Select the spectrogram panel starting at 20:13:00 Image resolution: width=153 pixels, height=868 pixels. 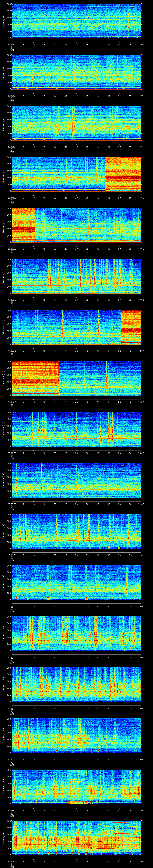(x=76, y=123)
